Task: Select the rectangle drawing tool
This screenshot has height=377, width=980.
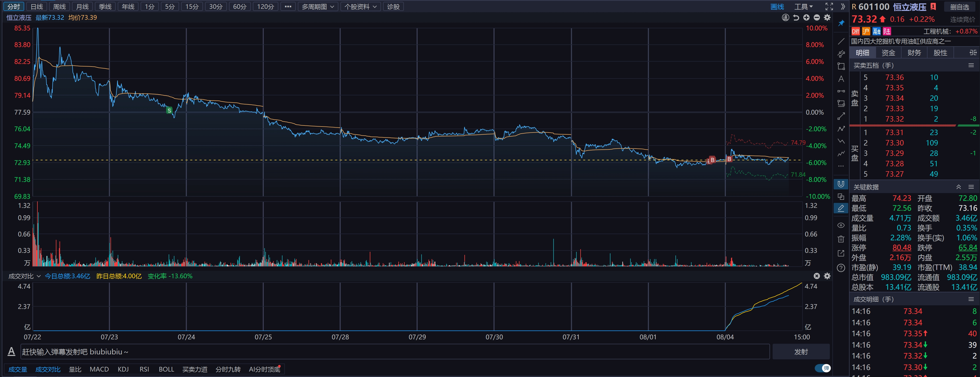Action: [841, 66]
